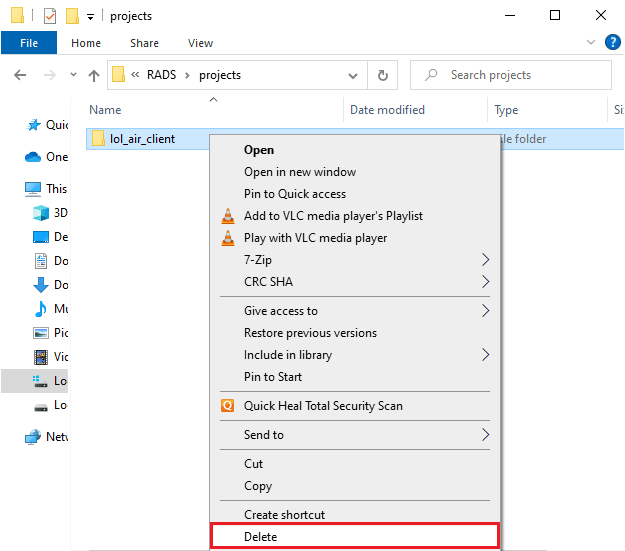The image size is (625, 551).
Task: Click the Properties quick access toolbar icon
Action: [x=50, y=16]
